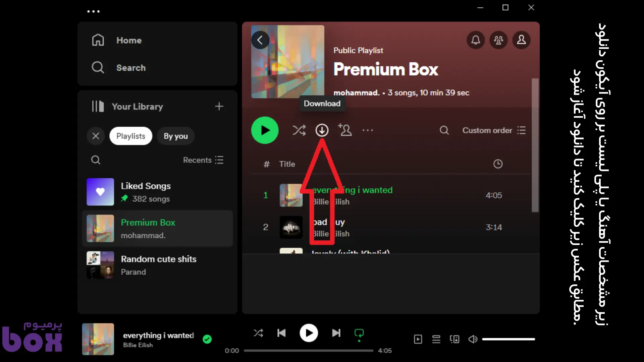
Task: Collapse Your Library panel
Action: [127, 107]
